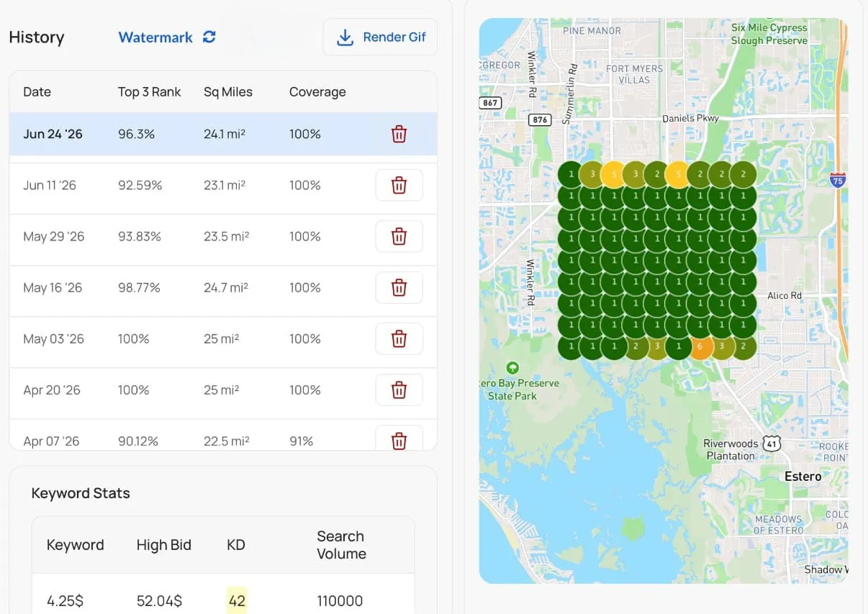868x614 pixels.
Task: Click the Sq Miles column header
Action: coord(228,91)
